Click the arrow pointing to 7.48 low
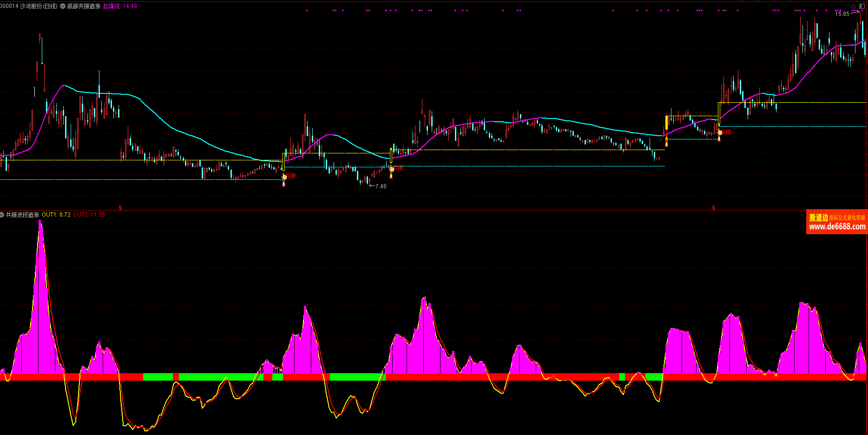This screenshot has height=435, width=868. (x=372, y=186)
